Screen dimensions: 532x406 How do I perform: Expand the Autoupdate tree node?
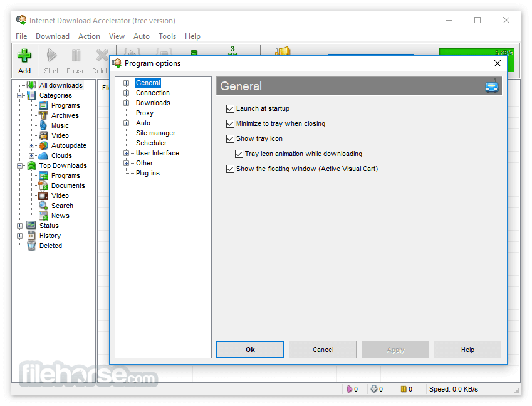31,146
